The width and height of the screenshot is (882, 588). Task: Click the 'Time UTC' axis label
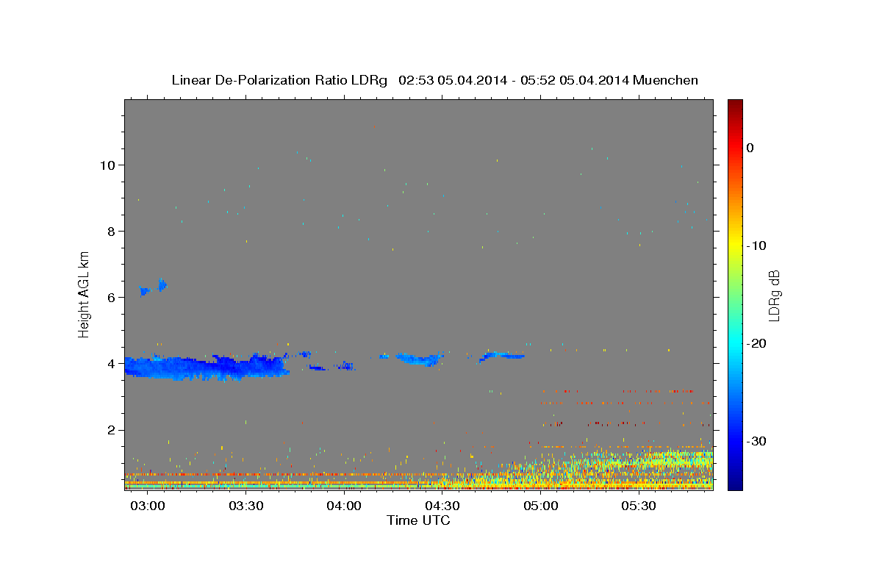coord(418,520)
